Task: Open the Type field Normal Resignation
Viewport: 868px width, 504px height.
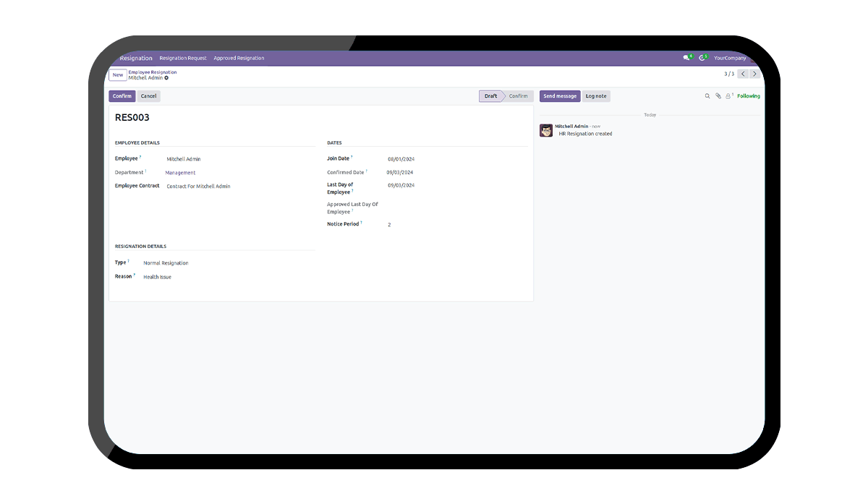Action: 166,263
